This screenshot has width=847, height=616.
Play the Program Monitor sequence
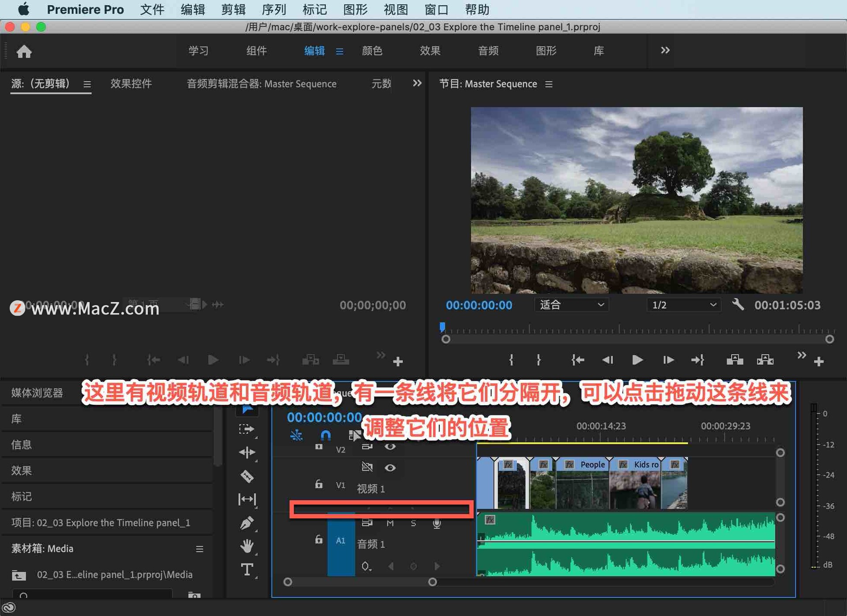coord(637,360)
